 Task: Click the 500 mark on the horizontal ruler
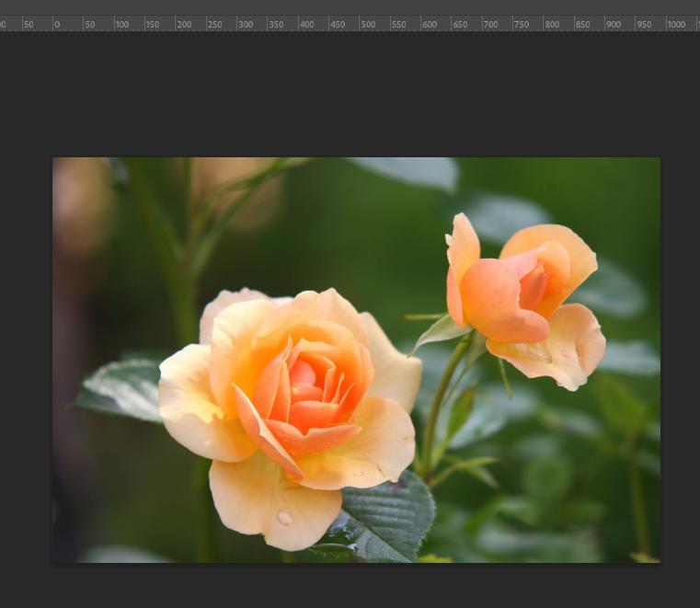[x=368, y=25]
